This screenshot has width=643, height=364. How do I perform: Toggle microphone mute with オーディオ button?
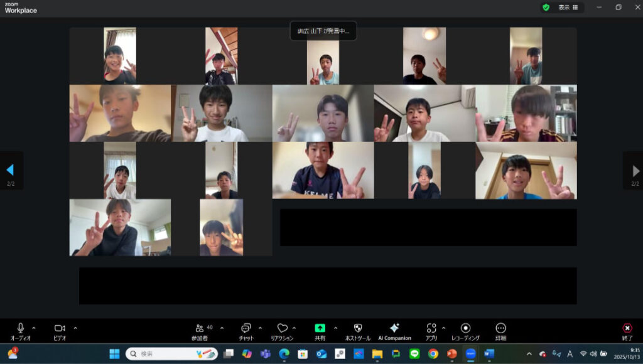(20, 328)
